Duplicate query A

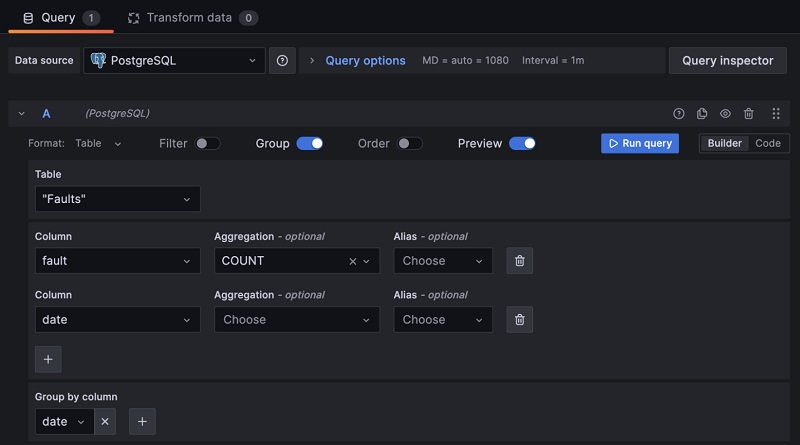pyautogui.click(x=702, y=114)
